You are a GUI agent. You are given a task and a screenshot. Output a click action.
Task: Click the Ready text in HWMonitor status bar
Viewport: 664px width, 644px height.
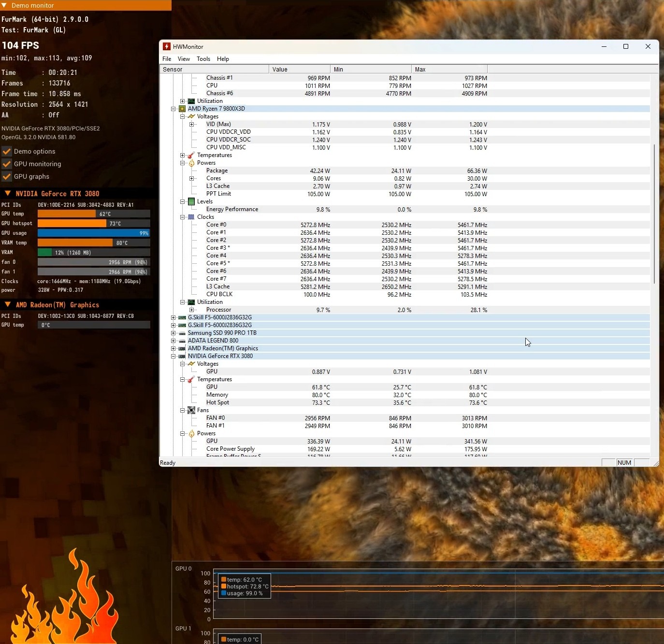tap(168, 463)
